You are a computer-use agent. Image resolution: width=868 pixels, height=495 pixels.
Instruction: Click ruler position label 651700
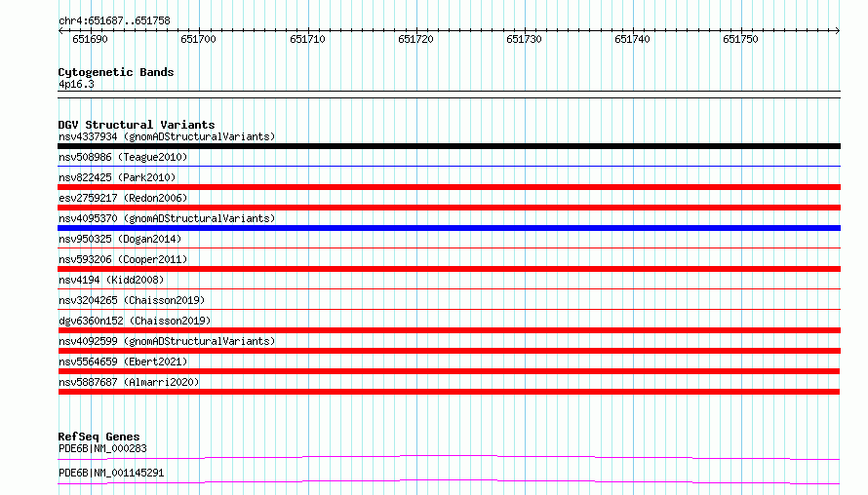[198, 39]
